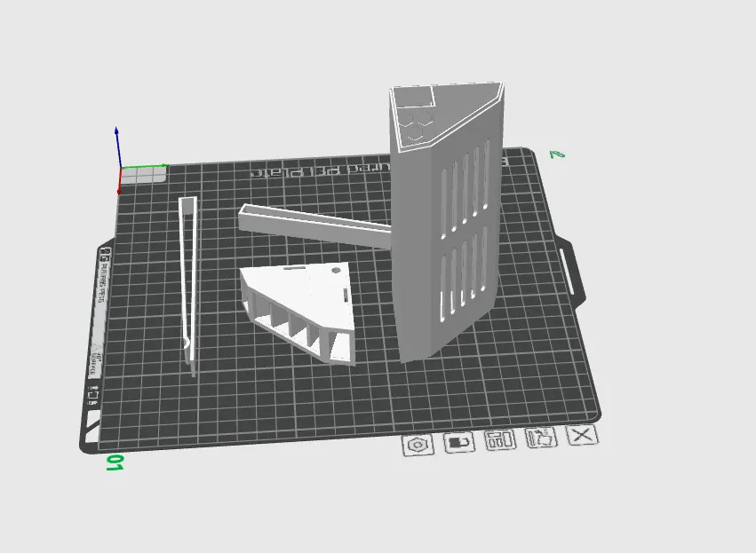The height and width of the screenshot is (553, 756).
Task: Click the hexagon pattern atop the tower model
Action: pos(418,124)
